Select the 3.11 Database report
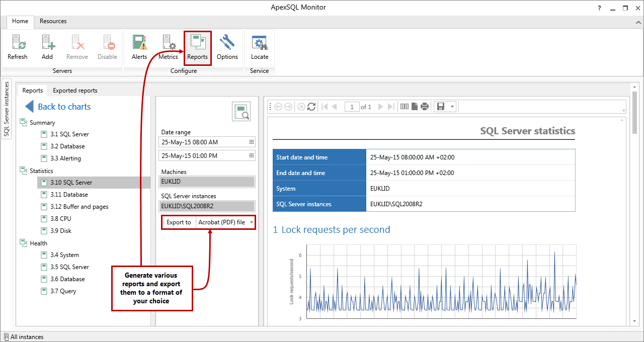 coord(69,195)
